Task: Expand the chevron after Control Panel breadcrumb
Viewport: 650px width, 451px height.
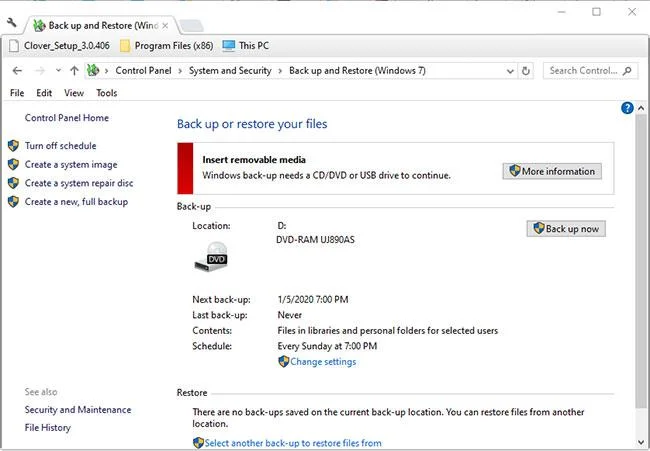Action: [x=180, y=71]
